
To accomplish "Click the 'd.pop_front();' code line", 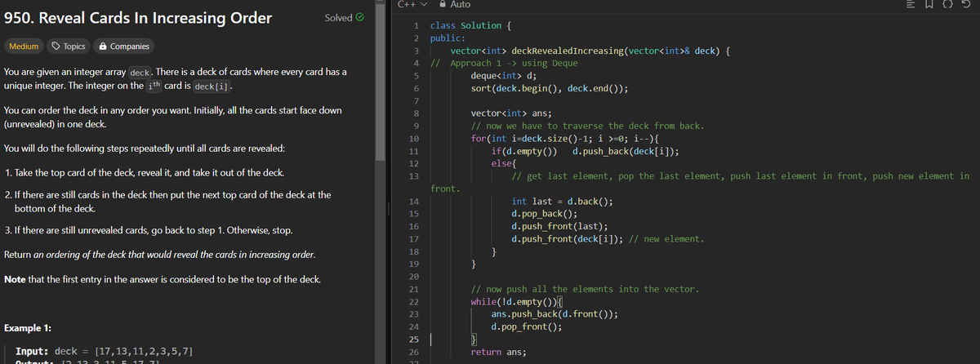I will (x=527, y=327).
